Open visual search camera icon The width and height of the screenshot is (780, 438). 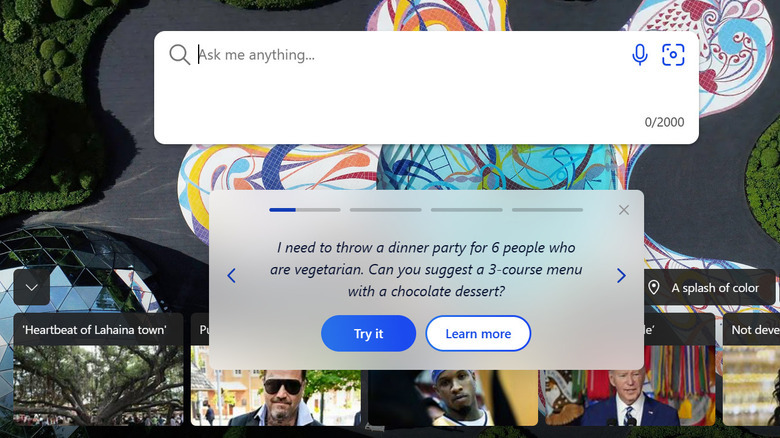pyautogui.click(x=673, y=55)
